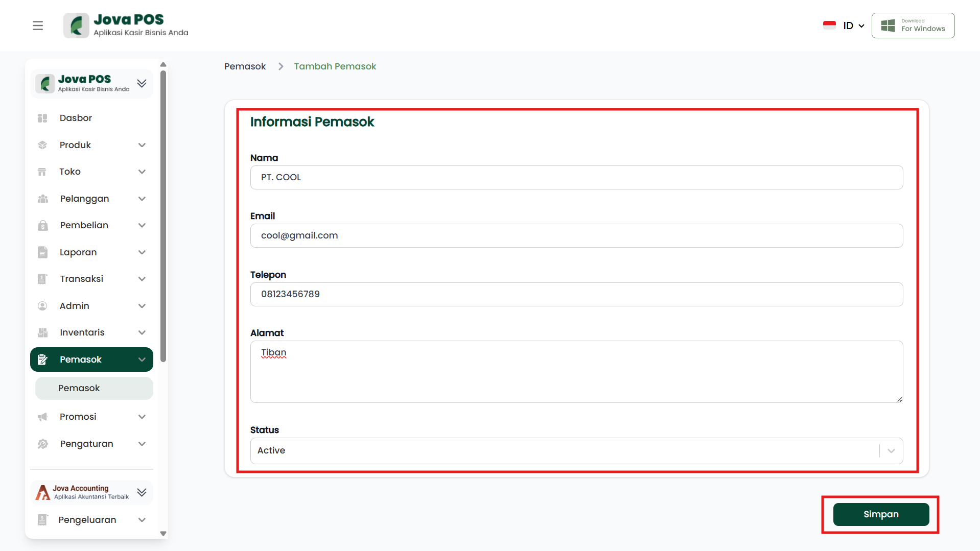Viewport: 980px width, 551px height.
Task: Click the Toko store icon
Action: point(42,172)
